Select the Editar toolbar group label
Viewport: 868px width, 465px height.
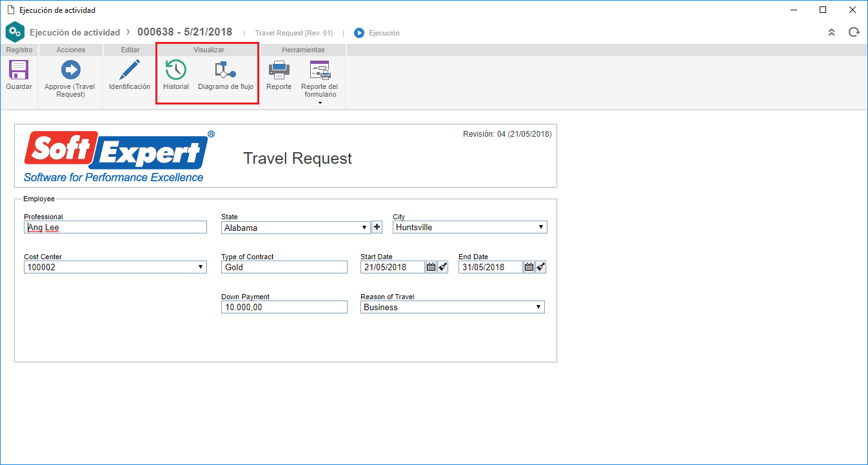pos(130,50)
